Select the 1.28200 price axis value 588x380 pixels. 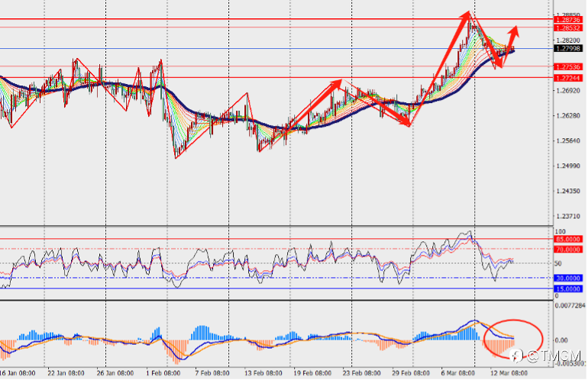click(x=568, y=40)
